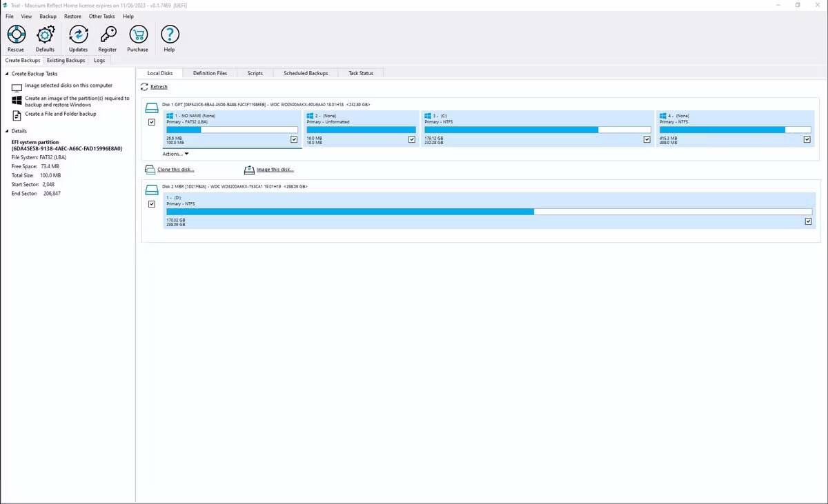Open the Defaults settings gear

(46, 34)
